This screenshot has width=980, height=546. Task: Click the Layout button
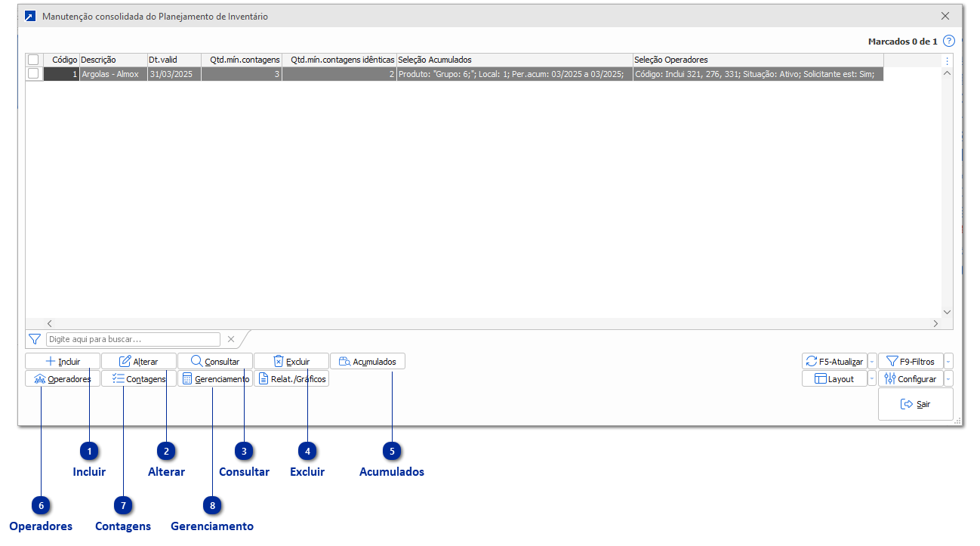(x=834, y=378)
